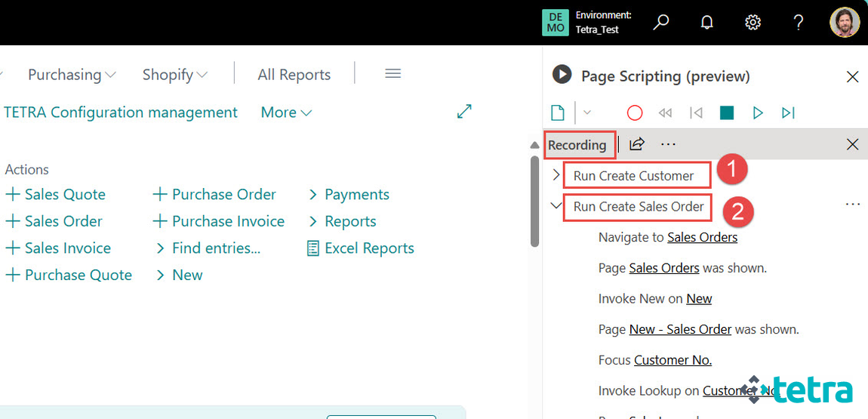868x419 pixels.
Task: Click the DEMO environment badge
Action: point(556,23)
